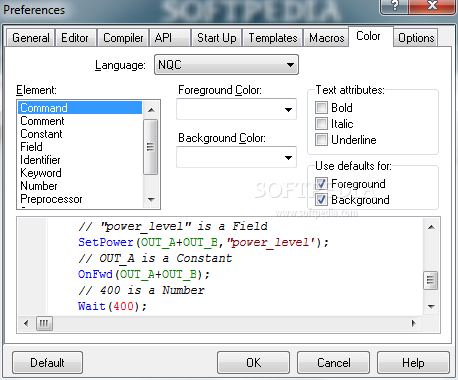Click the comment "// 400 is a Number"
The height and width of the screenshot is (380, 458).
tap(141, 290)
